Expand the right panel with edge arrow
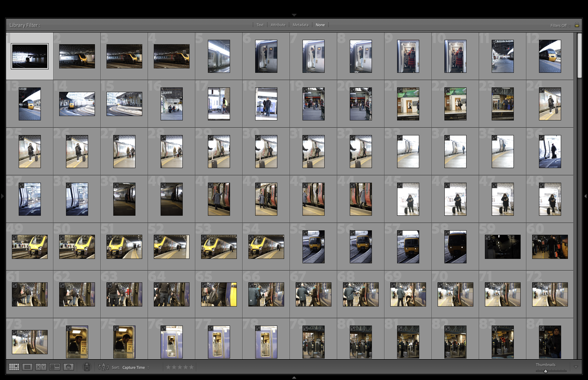Viewport: 588px width, 380px height. pos(585,196)
